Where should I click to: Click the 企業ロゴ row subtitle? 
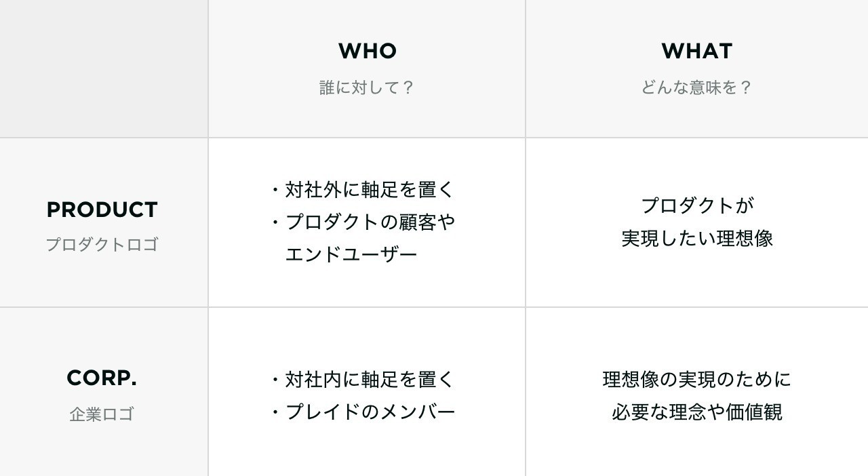click(102, 414)
